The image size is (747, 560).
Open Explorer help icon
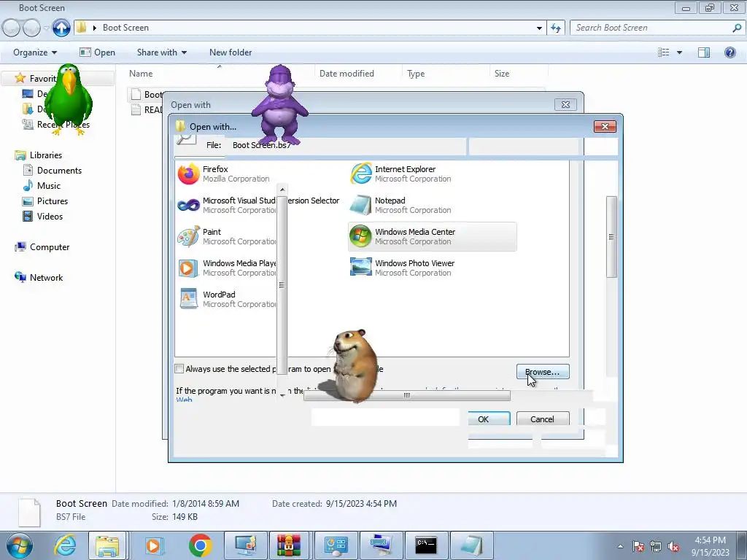729,52
